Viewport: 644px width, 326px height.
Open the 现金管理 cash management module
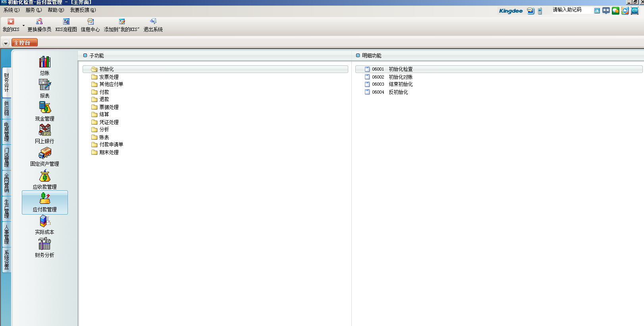[44, 111]
